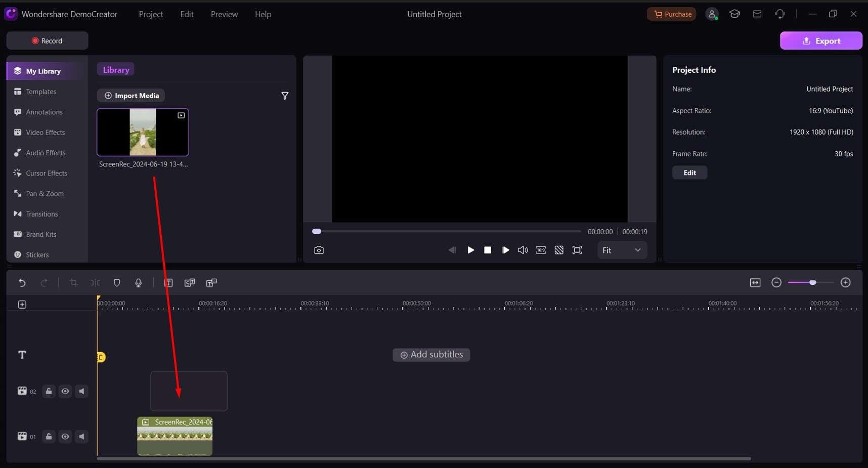
Task: Toggle lock on track 01
Action: coord(49,436)
